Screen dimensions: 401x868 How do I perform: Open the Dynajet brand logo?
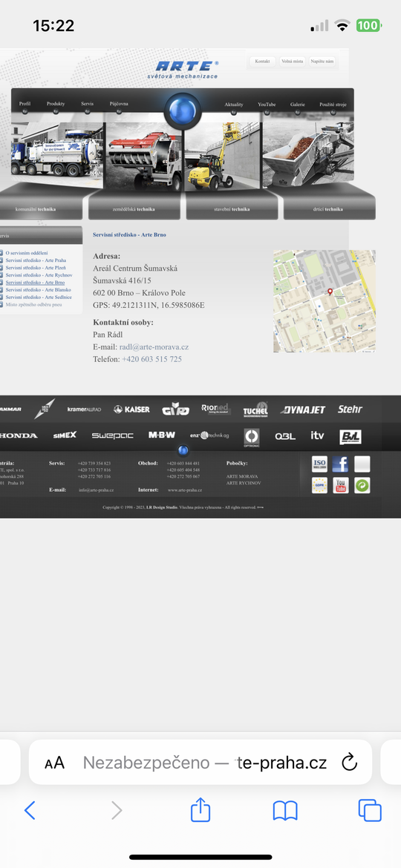(x=302, y=410)
